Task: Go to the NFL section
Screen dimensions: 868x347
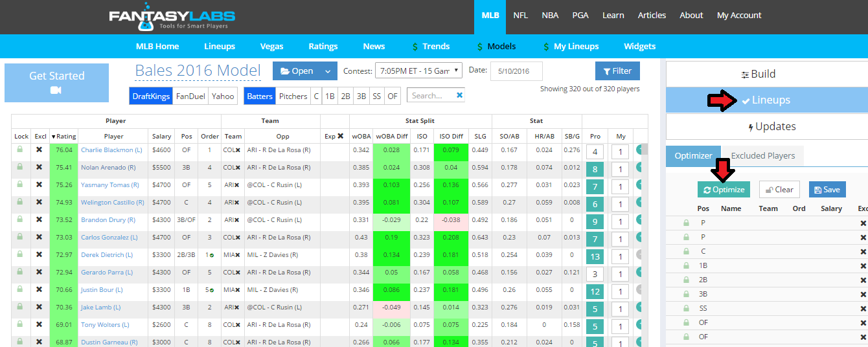Action: click(x=520, y=15)
